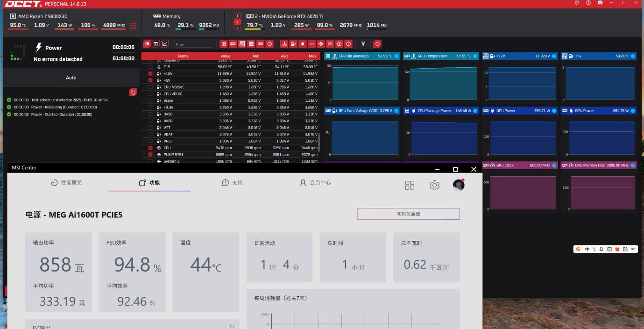Viewport: 644px width, 329px height.
Task: Uncheck the PUMP SYS1 checkbox
Action: pyautogui.click(x=150, y=154)
